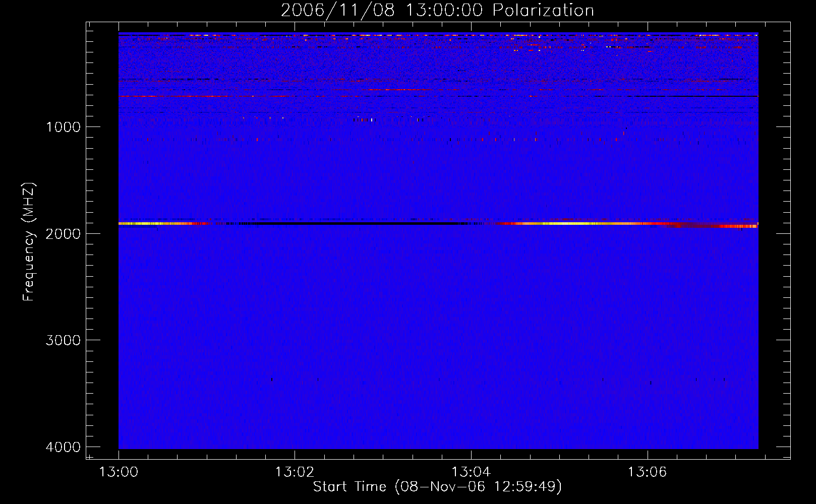Click the 13:02 time tick label
816x504 pixels.
295,472
